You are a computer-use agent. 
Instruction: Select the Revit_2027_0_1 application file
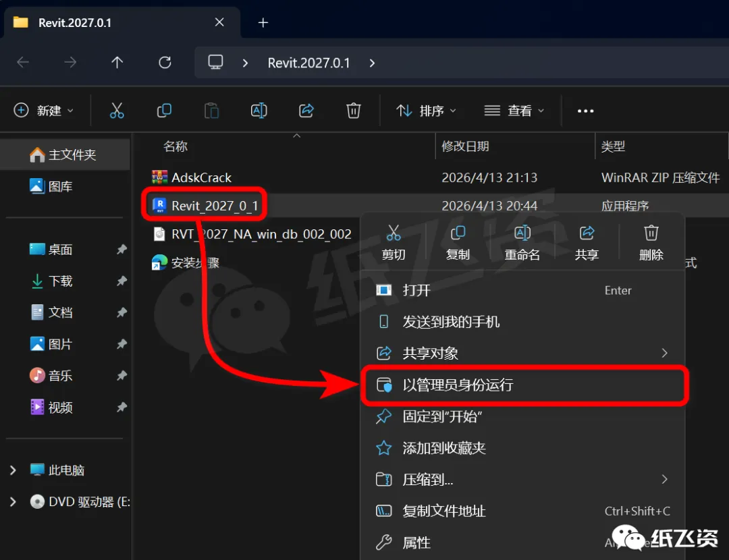[x=205, y=205]
